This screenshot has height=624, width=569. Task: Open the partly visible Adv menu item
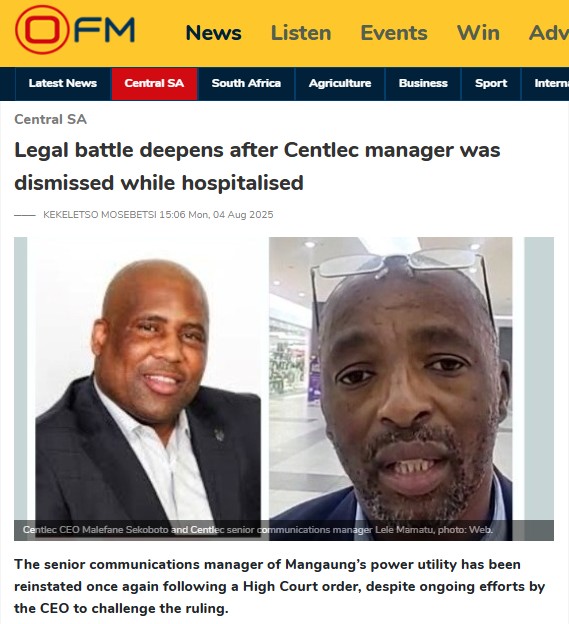(x=549, y=33)
